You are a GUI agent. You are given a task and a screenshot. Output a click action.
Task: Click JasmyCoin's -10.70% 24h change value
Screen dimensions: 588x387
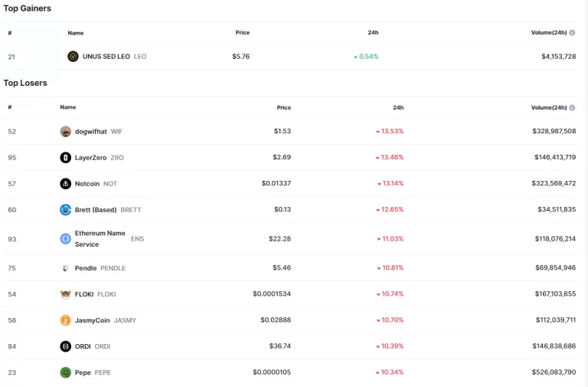(x=390, y=320)
